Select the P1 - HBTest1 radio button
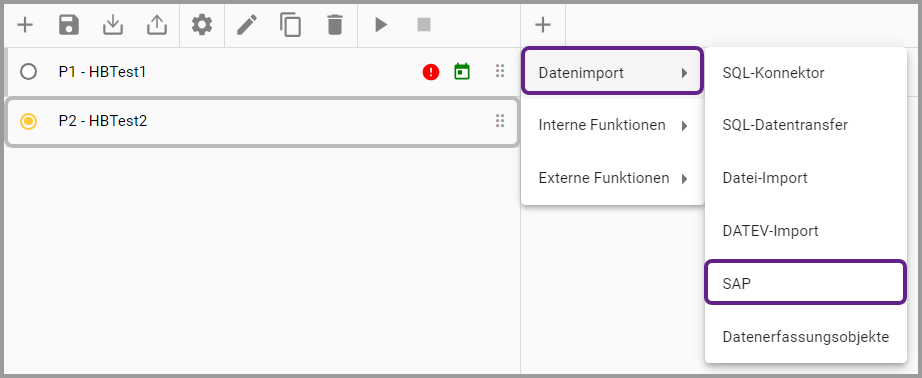The image size is (922, 378). [28, 72]
